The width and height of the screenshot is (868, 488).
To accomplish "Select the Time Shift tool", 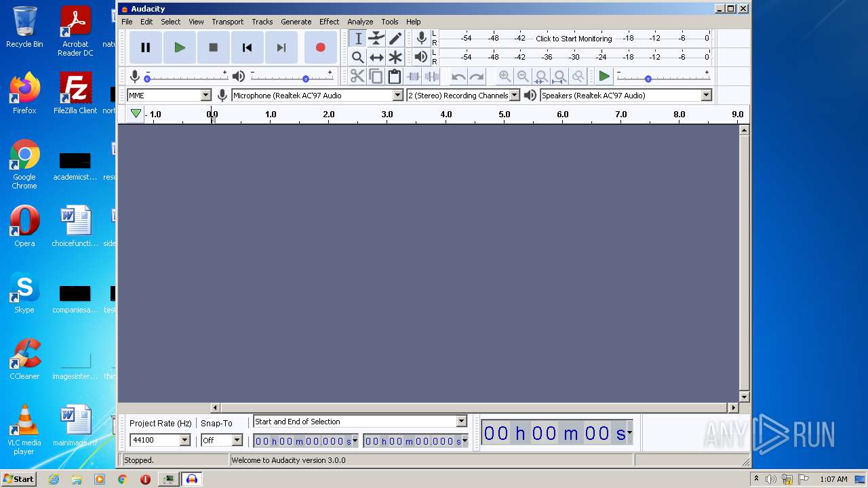I will [x=376, y=58].
